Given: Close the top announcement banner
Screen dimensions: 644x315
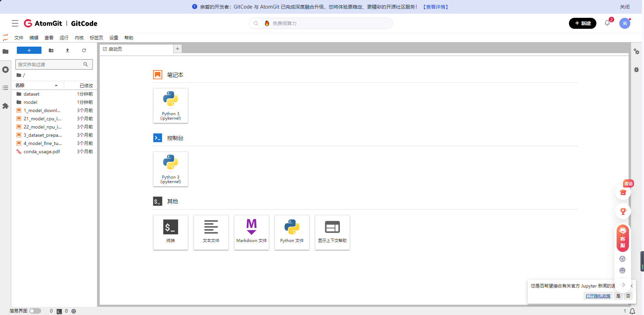Looking at the screenshot, I should (624, 7).
